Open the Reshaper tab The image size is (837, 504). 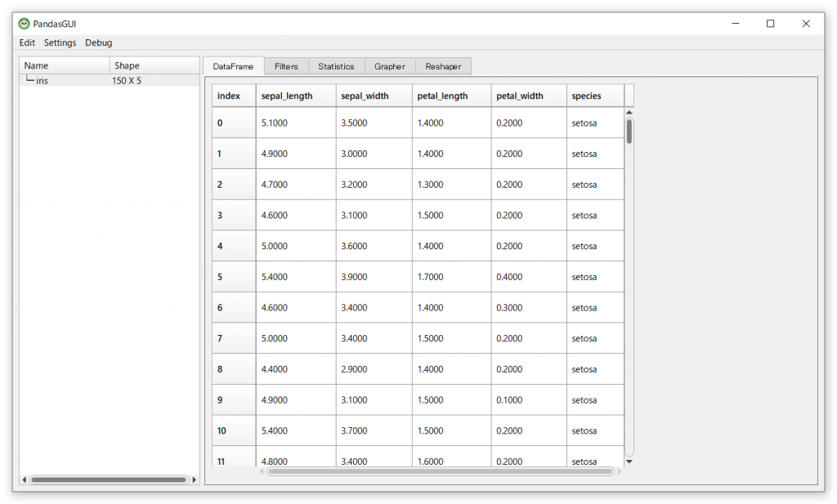[443, 65]
